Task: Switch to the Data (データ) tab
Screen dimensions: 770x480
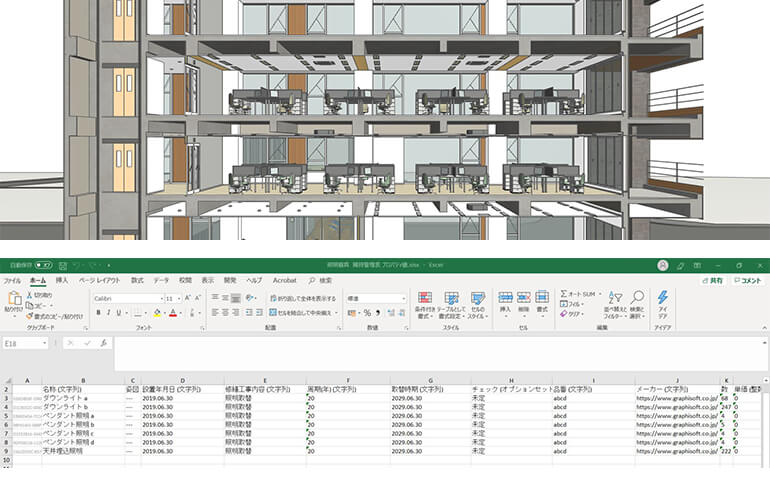Action: pos(161,281)
